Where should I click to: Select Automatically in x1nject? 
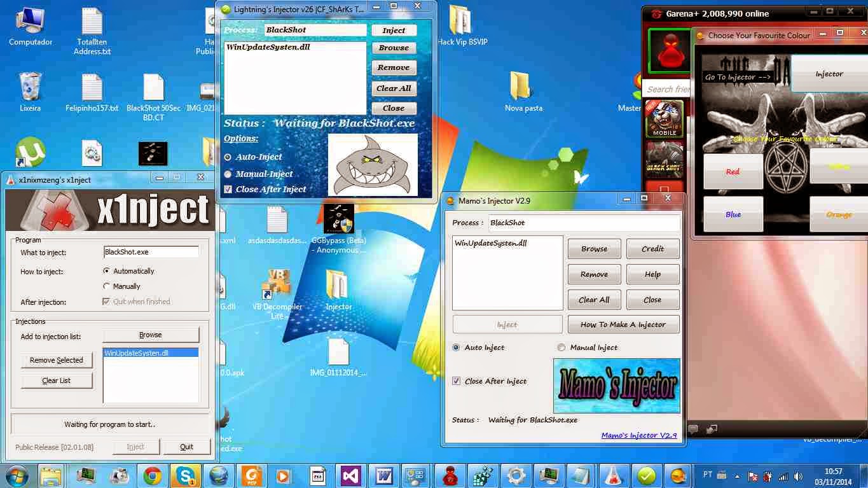coord(107,271)
